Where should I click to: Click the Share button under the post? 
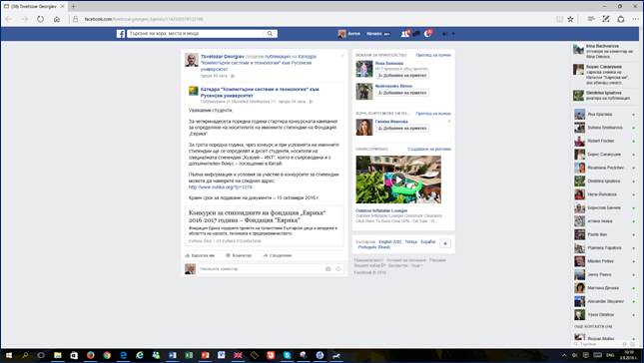coord(278,255)
